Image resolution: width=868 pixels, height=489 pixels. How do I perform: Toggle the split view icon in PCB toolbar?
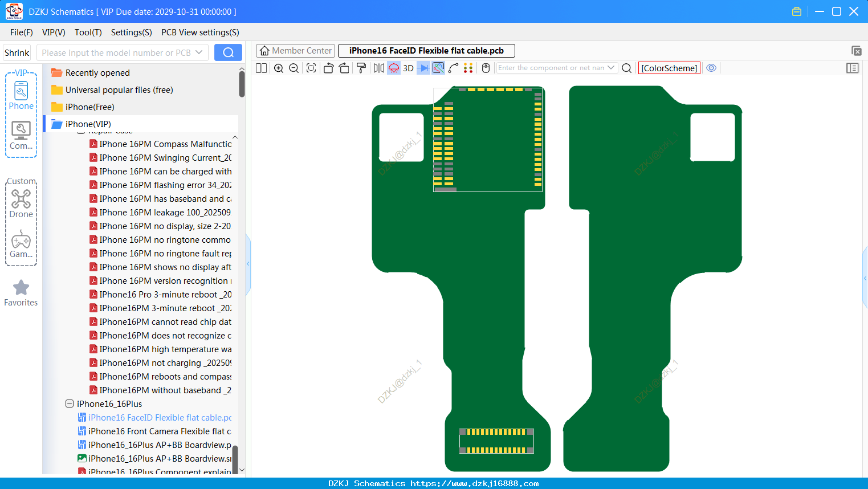261,68
